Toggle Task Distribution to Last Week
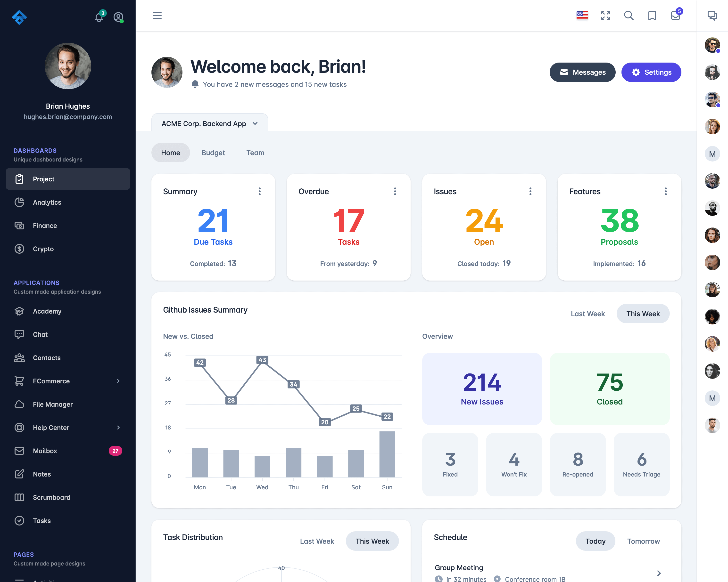Viewport: 728px width, 582px height. coord(317,541)
